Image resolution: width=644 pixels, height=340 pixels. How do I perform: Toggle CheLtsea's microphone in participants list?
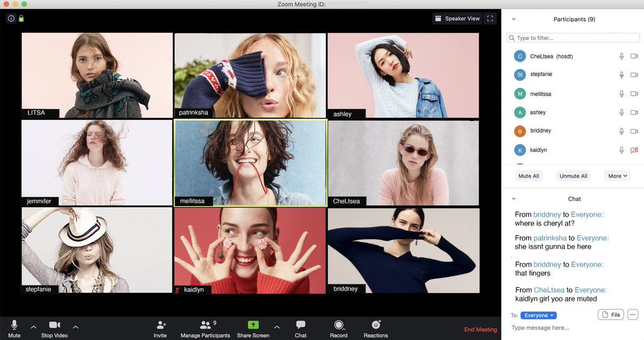coord(621,56)
